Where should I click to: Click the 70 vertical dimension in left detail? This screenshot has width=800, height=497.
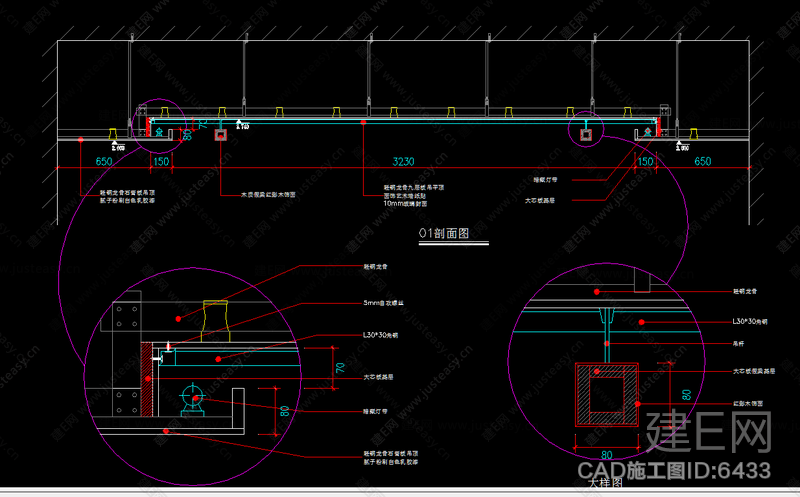point(340,367)
